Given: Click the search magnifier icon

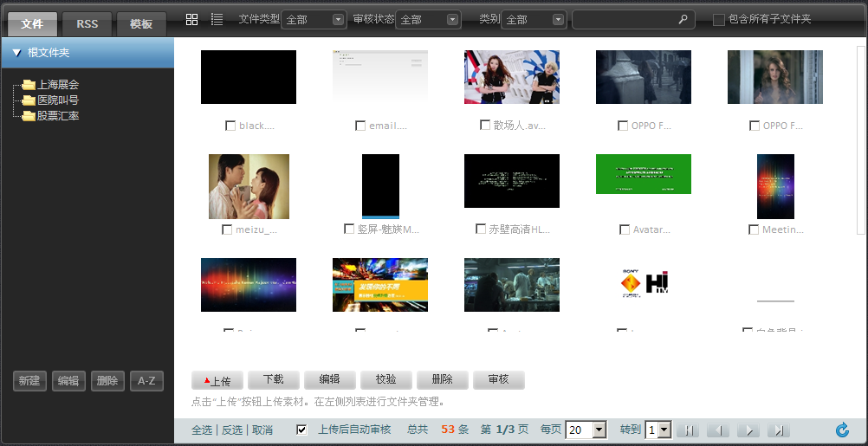Looking at the screenshot, I should [x=683, y=19].
